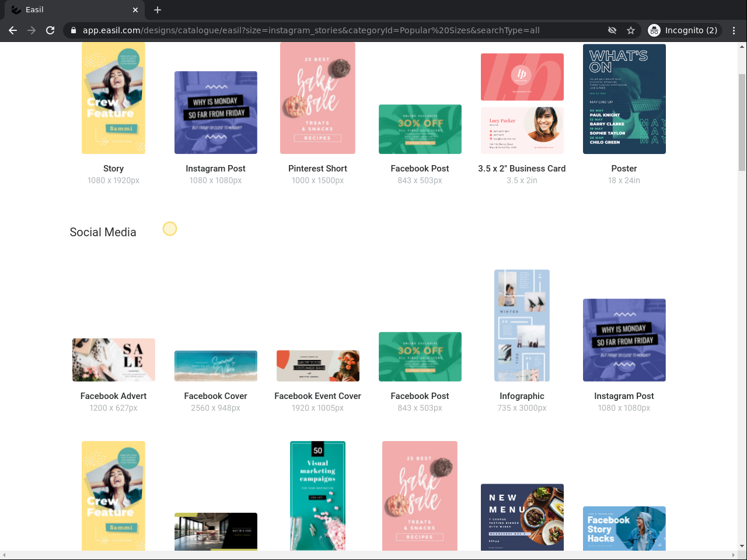
Task: Reload the Easil page
Action: coord(50,30)
